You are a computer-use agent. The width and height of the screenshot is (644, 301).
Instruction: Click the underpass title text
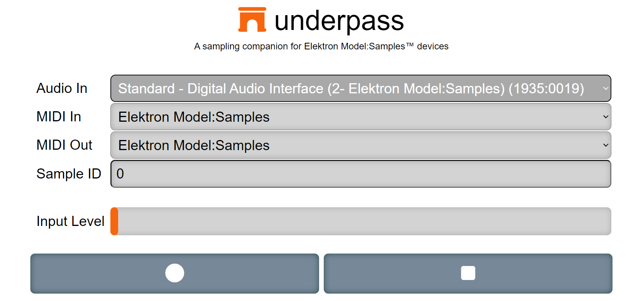339,21
